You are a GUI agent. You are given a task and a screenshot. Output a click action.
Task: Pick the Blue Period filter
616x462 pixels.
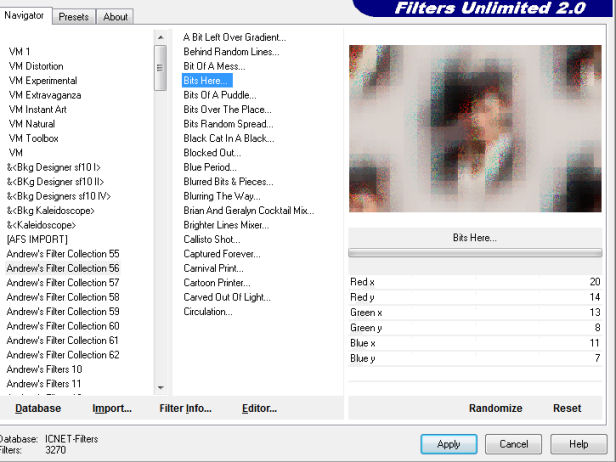tap(210, 167)
